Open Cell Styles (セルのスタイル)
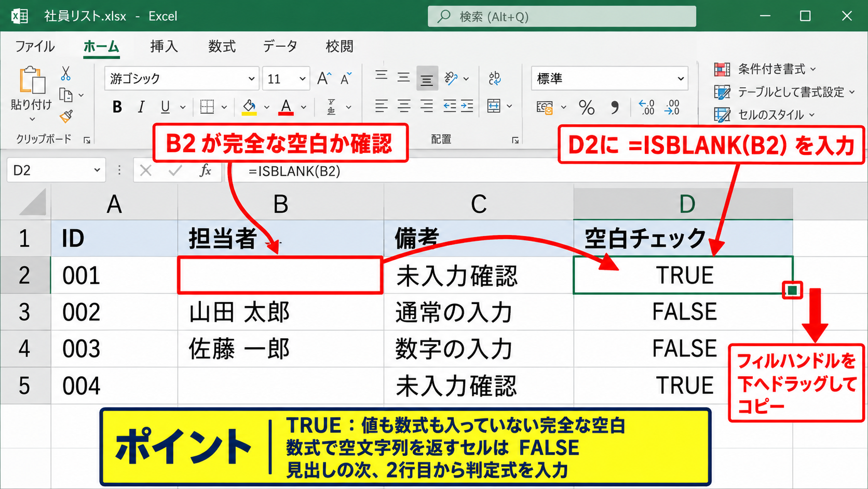The width and height of the screenshot is (868, 489). click(765, 115)
